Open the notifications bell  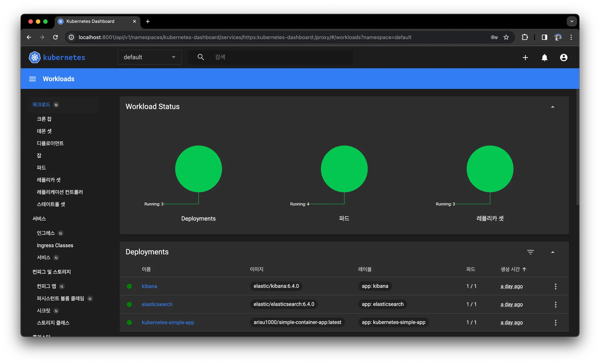[x=544, y=58]
